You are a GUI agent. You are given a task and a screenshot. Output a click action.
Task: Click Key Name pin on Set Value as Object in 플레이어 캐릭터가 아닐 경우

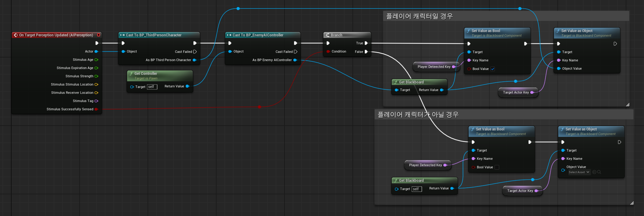tap(563, 159)
